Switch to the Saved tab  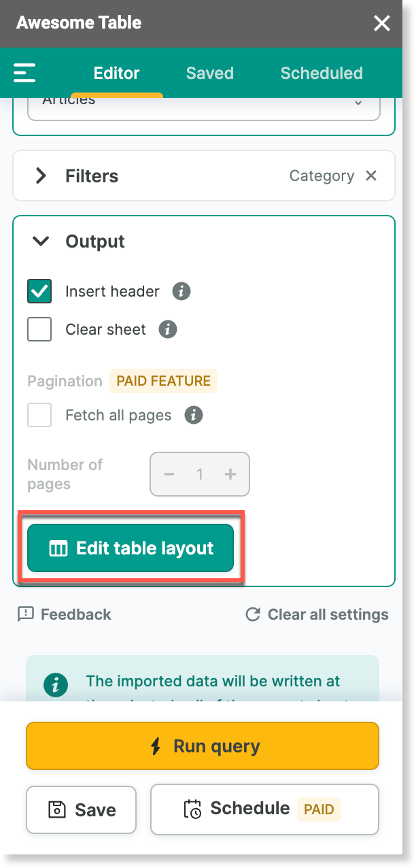click(209, 73)
